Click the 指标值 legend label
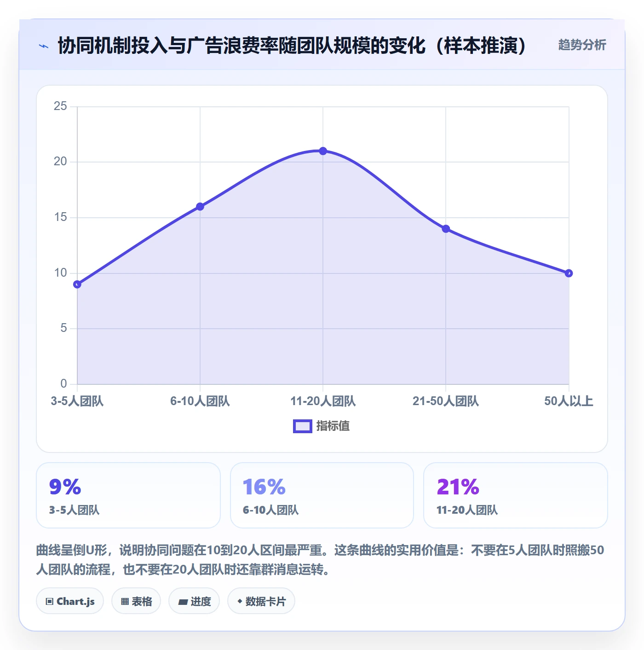This screenshot has height=650, width=644. point(333,426)
